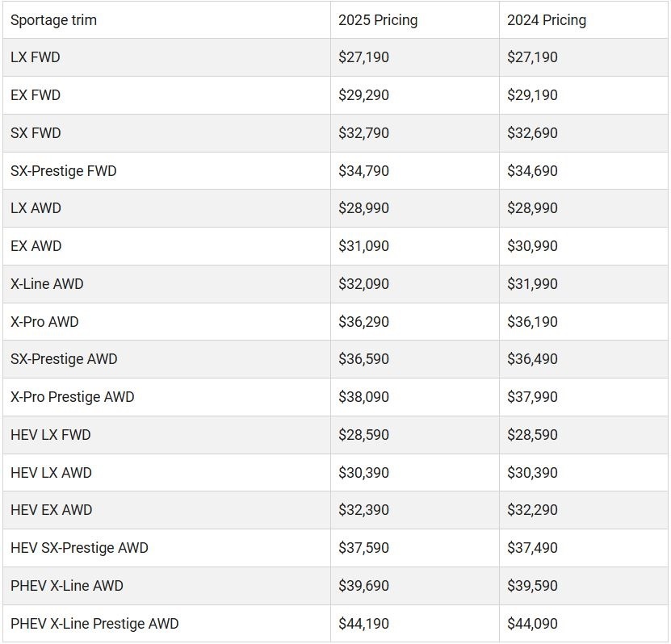Viewport: 671px width, 644px height.
Task: Click the SX-Prestige AWD row label
Action: (64, 359)
